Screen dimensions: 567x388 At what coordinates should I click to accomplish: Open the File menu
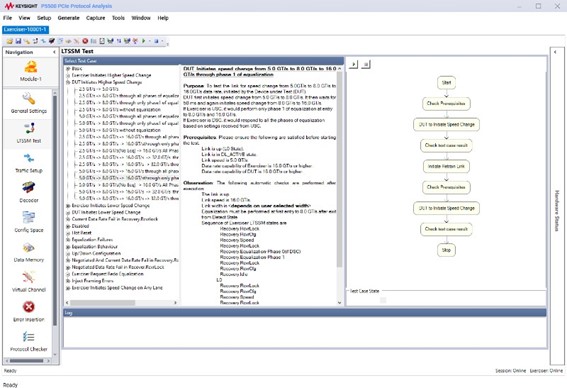point(8,18)
